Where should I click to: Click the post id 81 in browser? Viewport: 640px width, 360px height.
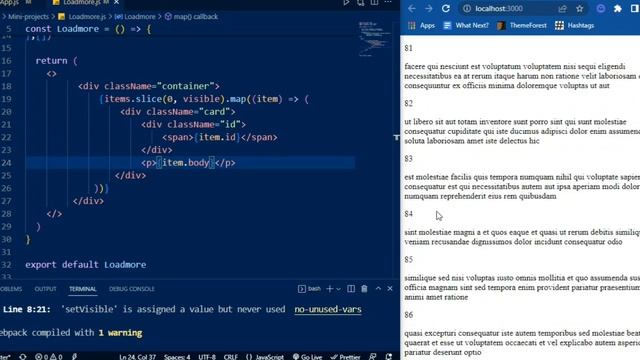pyautogui.click(x=409, y=48)
